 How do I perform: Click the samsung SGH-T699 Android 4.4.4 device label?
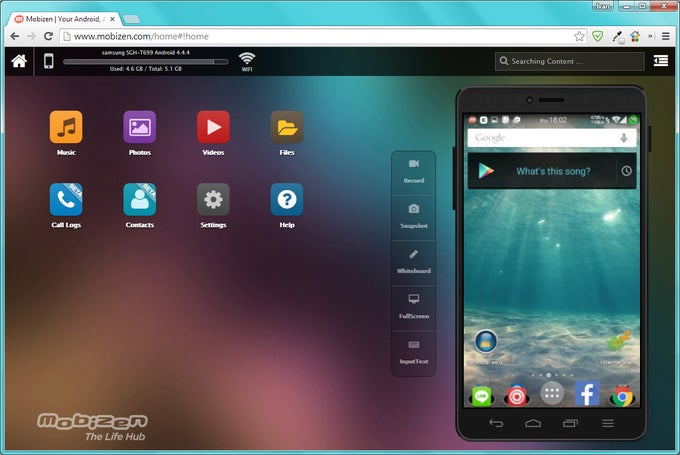tap(146, 52)
